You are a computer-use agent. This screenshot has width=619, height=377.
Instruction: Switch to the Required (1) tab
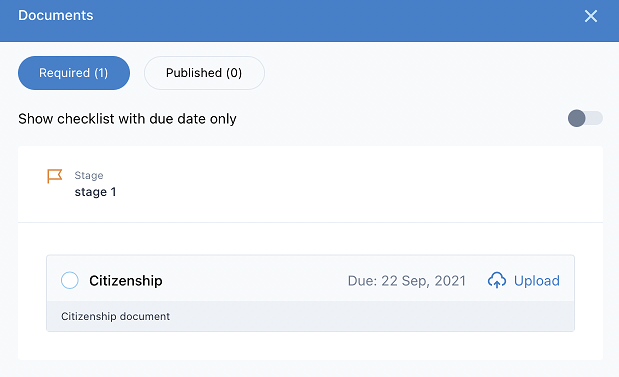coord(74,73)
